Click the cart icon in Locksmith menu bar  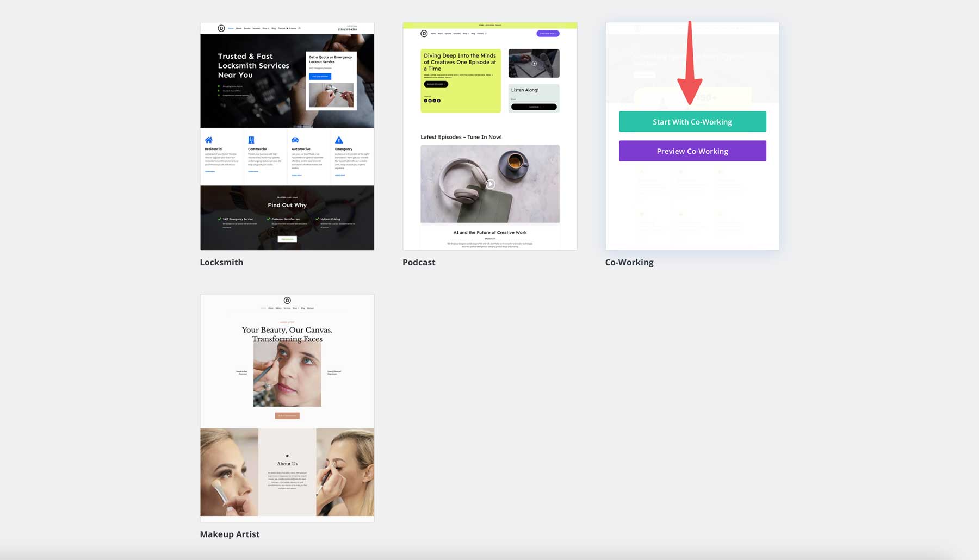[x=287, y=28]
